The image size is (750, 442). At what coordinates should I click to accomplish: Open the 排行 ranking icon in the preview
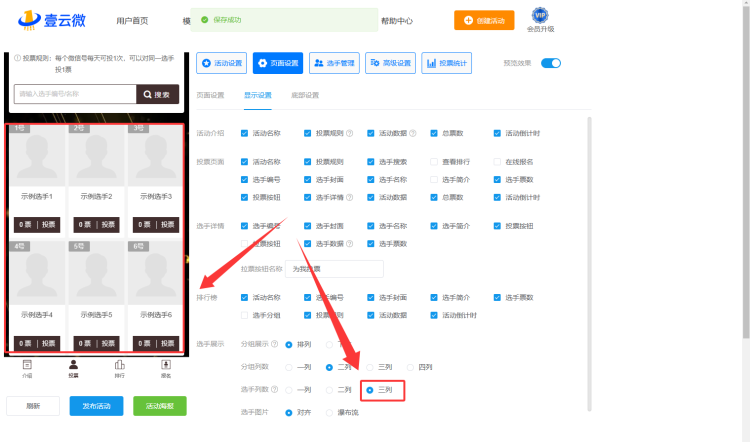point(120,367)
